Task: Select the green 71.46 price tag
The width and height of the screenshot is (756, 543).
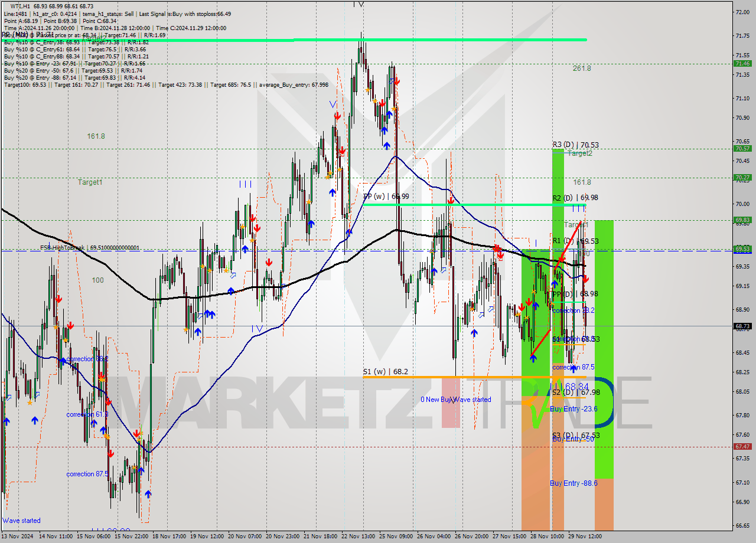Action: click(742, 63)
